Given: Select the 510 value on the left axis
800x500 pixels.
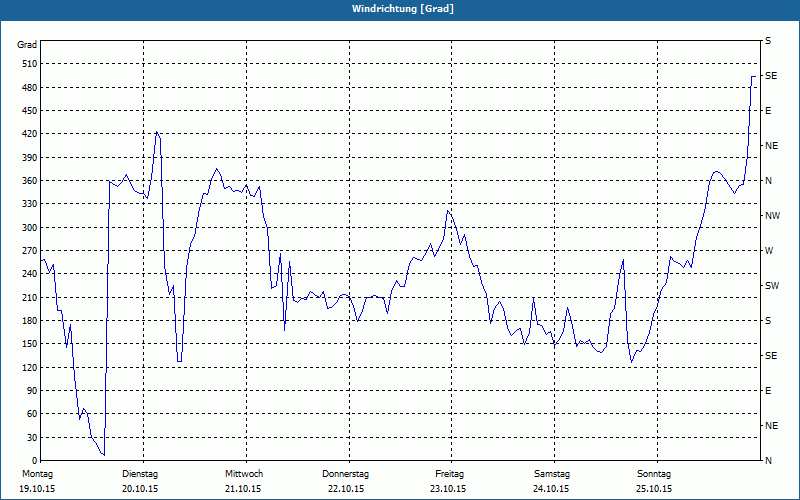Looking at the screenshot, I should pyautogui.click(x=30, y=64).
